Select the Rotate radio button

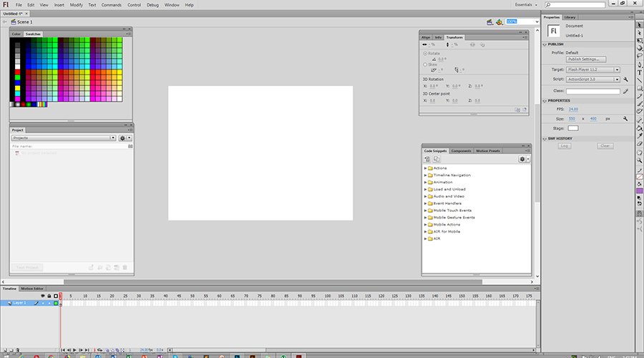(425, 54)
